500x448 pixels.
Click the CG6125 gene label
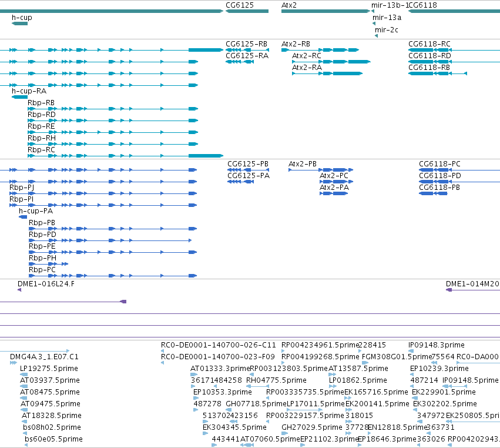tap(240, 5)
